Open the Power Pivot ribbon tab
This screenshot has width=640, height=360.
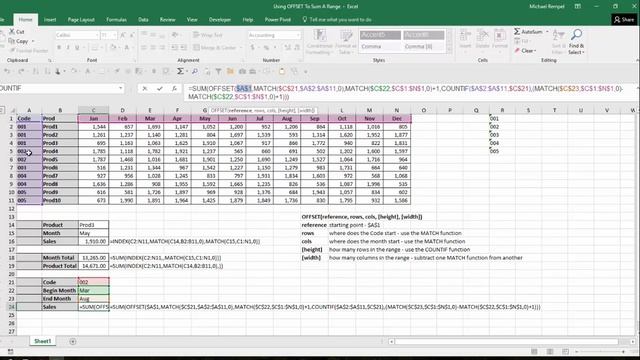click(278, 20)
